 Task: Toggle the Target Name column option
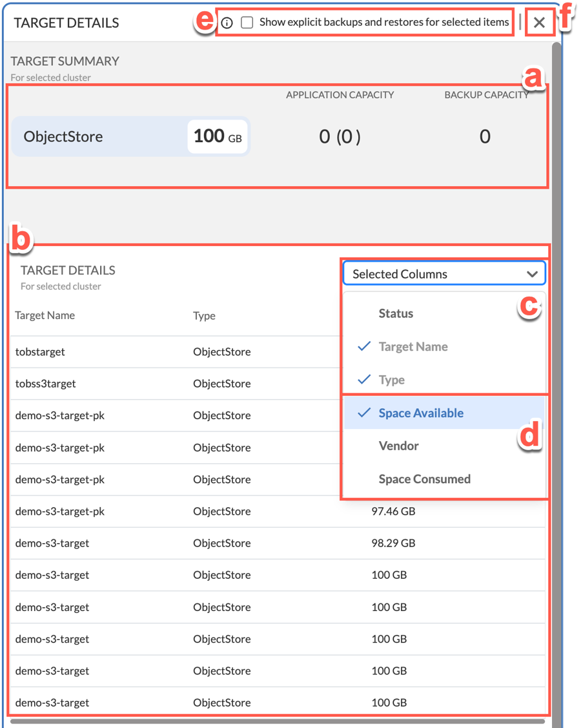[x=413, y=346]
